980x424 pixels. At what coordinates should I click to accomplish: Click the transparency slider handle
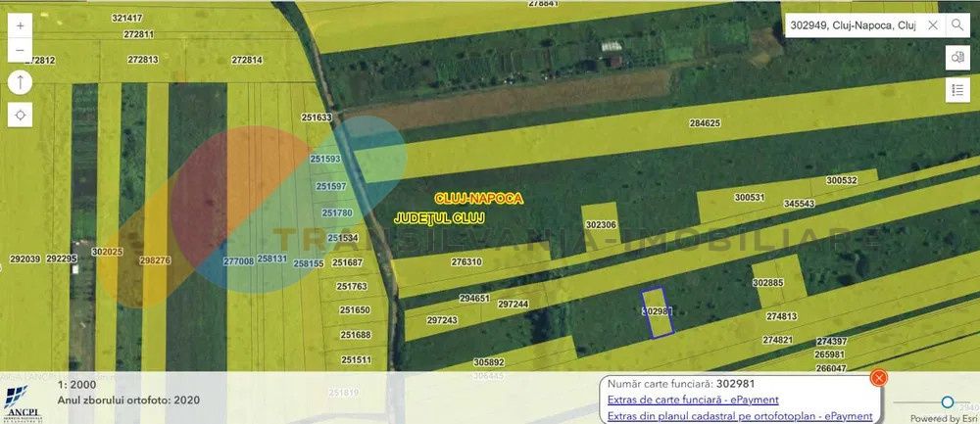click(948, 401)
